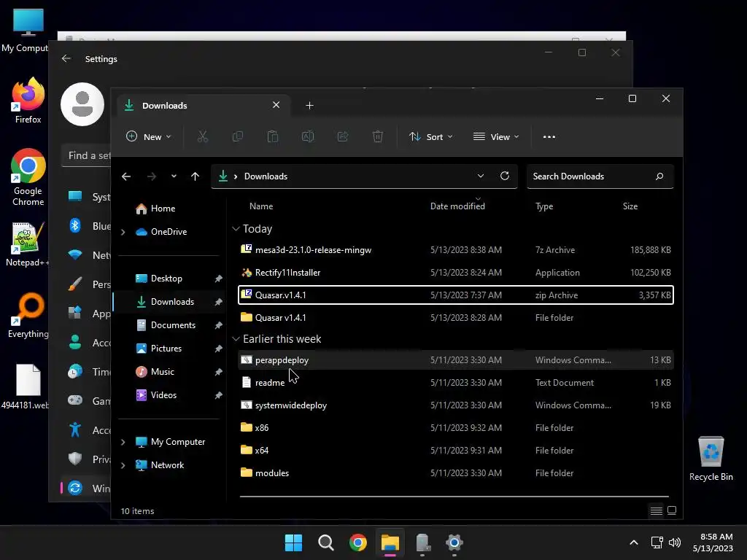Sort by the Type column header
Image resolution: width=747 pixels, height=560 pixels.
click(x=544, y=206)
